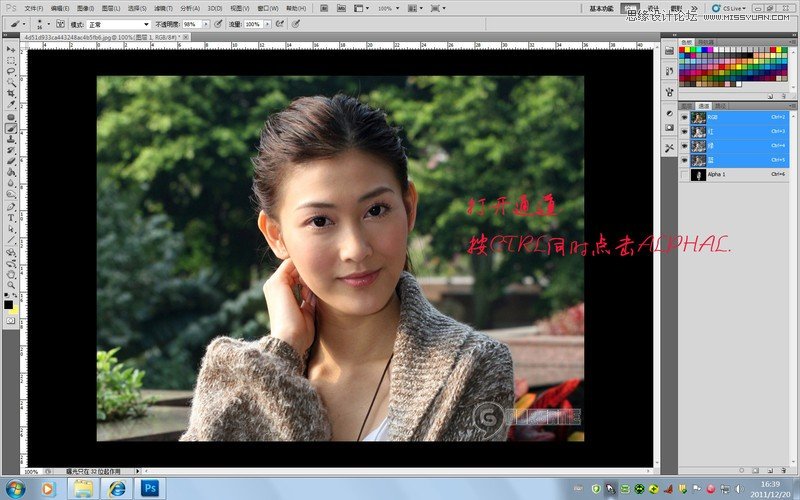
Task: Switch to the 图层 layers tab
Action: pos(687,105)
